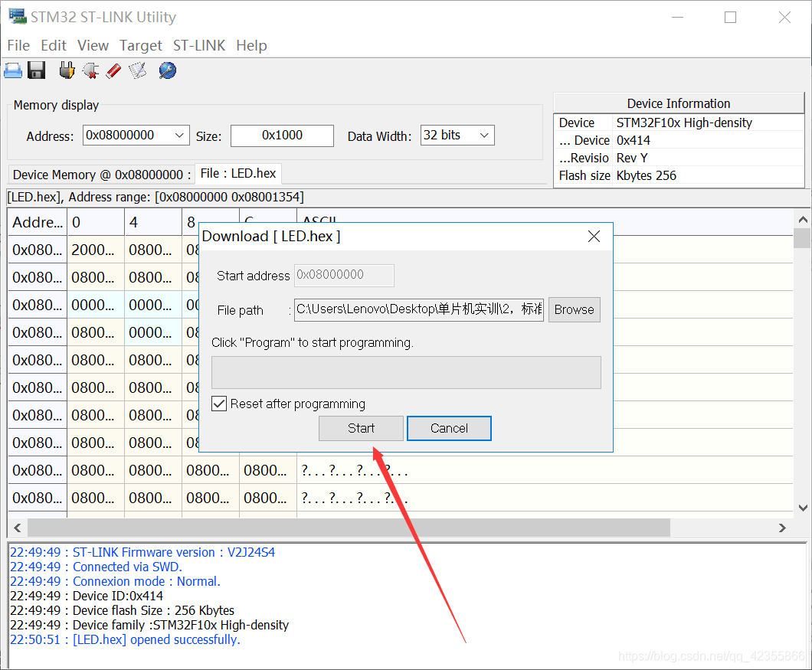This screenshot has height=670, width=812.
Task: Click the Size field showing 0x1000
Action: pyautogui.click(x=282, y=136)
